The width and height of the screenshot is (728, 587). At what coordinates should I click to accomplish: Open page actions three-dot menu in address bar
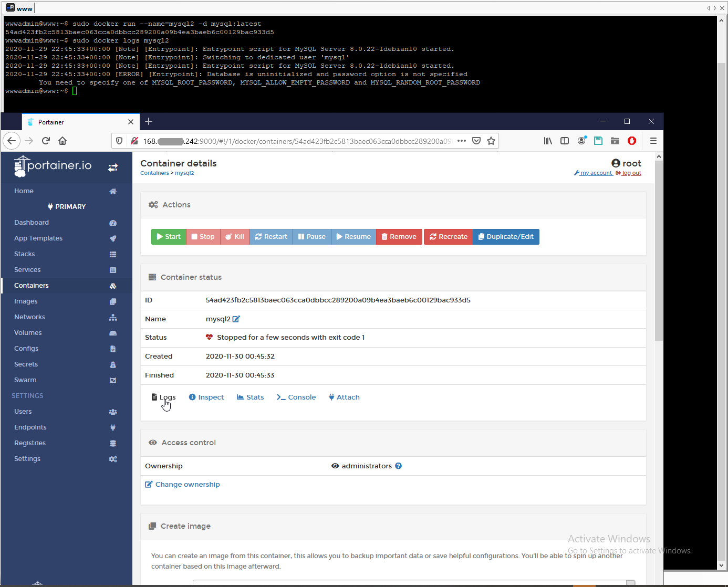[462, 141]
